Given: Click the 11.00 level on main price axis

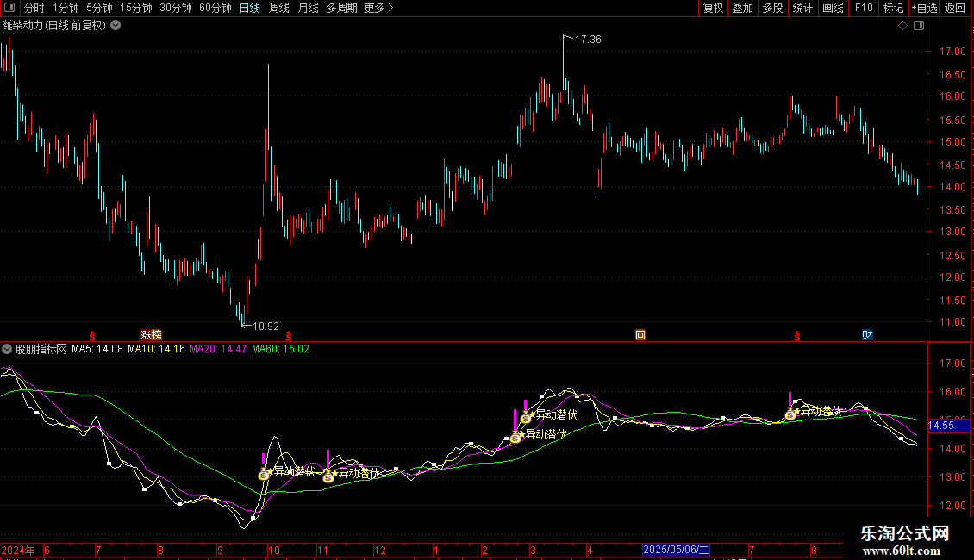Looking at the screenshot, I should coord(952,322).
